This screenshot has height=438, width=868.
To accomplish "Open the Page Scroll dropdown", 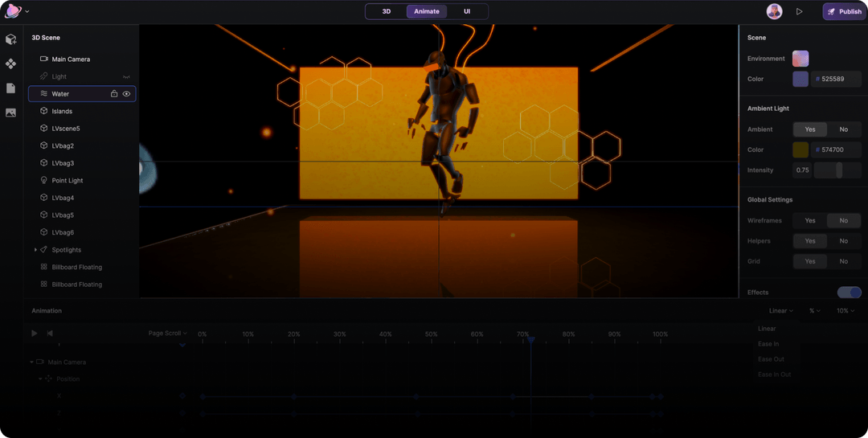I will click(x=167, y=333).
